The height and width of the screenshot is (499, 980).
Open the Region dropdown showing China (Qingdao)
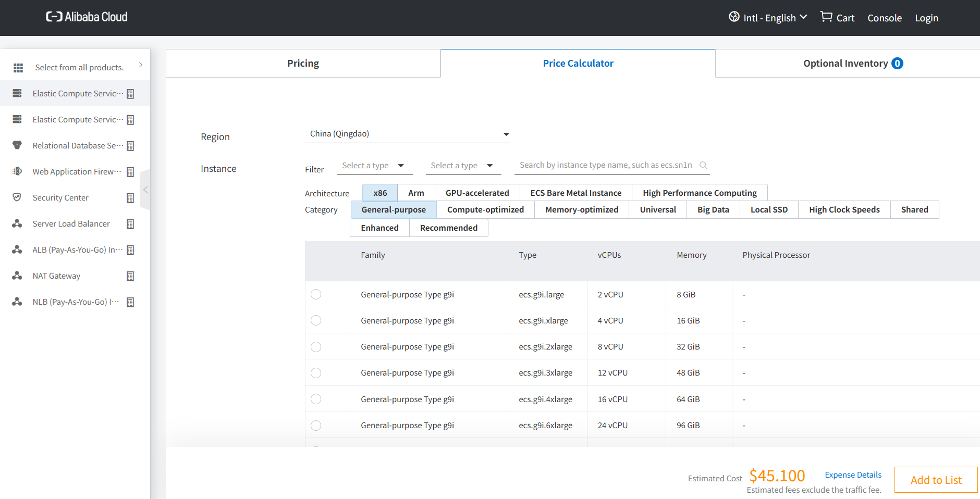coord(407,134)
